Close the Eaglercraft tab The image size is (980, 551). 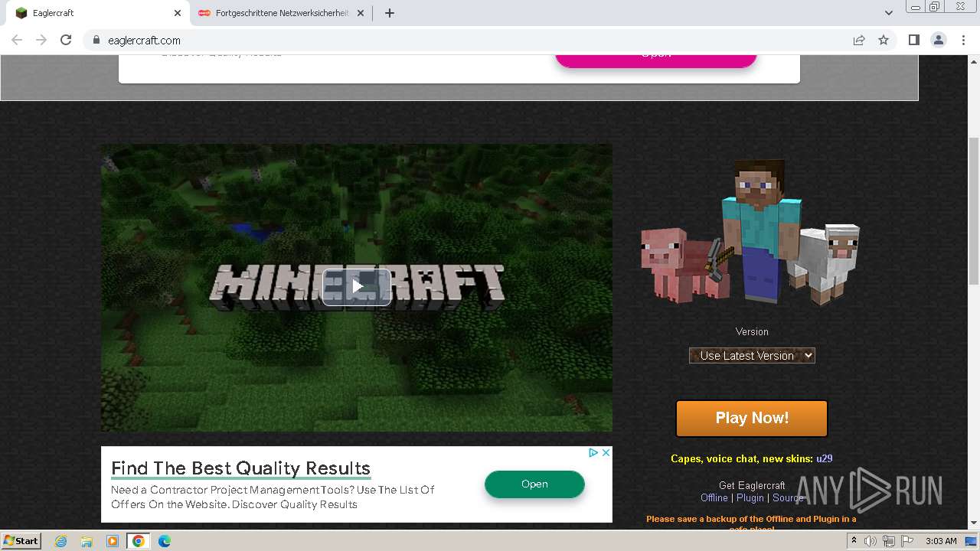(177, 13)
